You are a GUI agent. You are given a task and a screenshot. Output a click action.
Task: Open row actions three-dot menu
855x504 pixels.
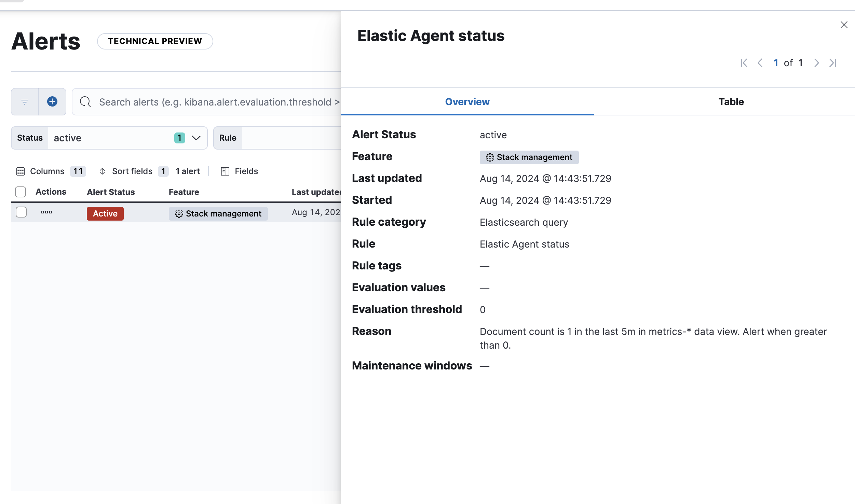click(46, 212)
